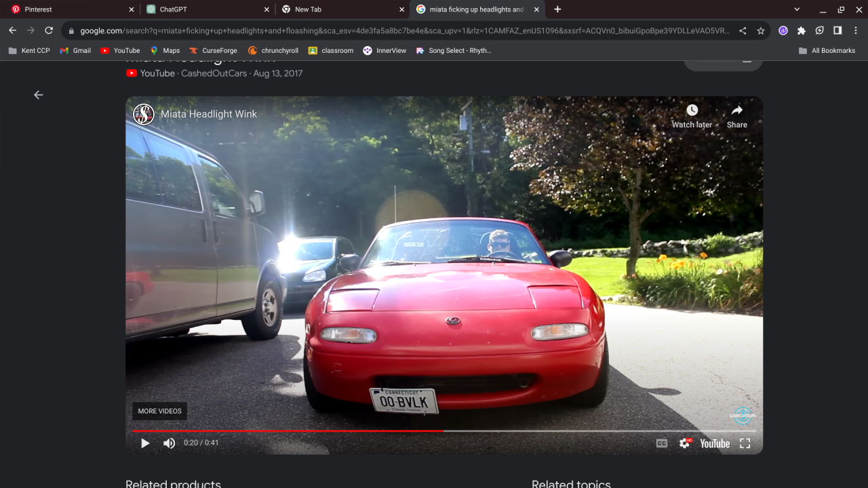The image size is (868, 488).
Task: Click the YouTube logo in player
Action: [x=715, y=443]
